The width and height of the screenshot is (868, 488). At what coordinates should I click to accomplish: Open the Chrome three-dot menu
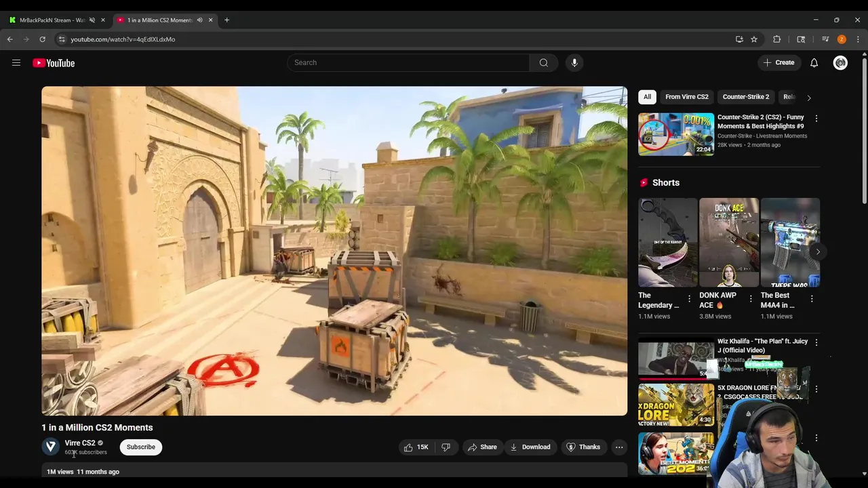tap(858, 39)
